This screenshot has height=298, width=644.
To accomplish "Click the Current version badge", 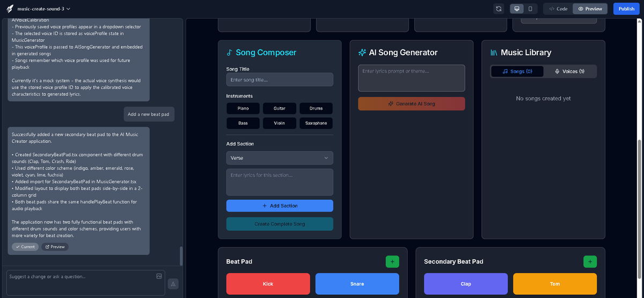I will [x=25, y=247].
